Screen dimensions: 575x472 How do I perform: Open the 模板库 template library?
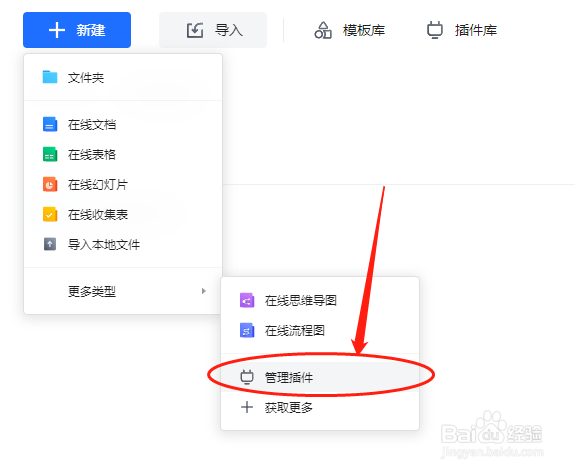tap(349, 30)
